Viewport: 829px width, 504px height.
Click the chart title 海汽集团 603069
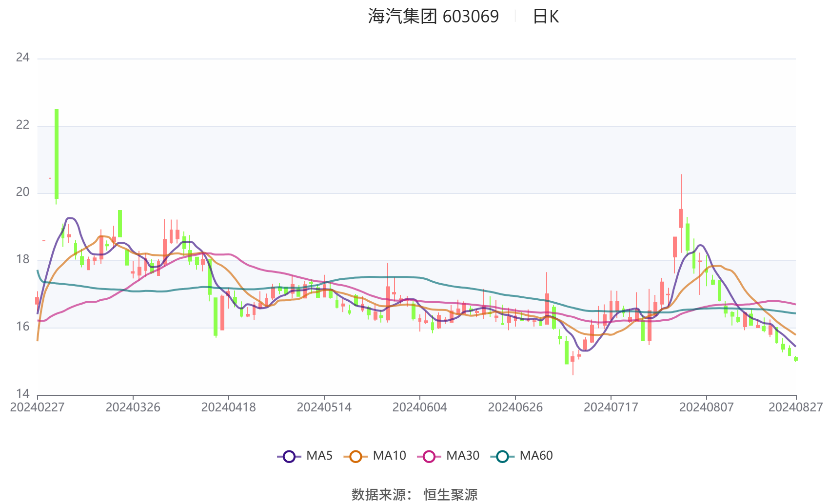(434, 17)
